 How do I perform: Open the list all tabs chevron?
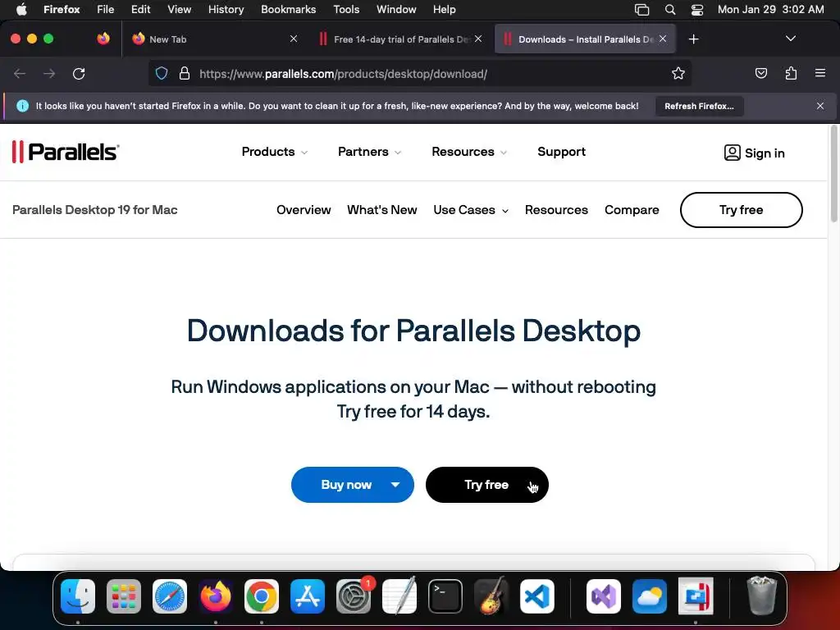coord(790,39)
